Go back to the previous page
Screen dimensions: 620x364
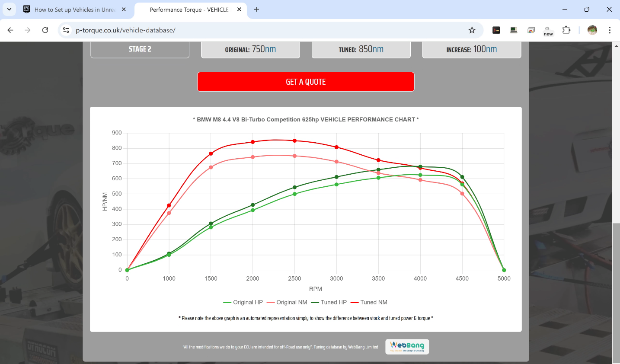(10, 30)
